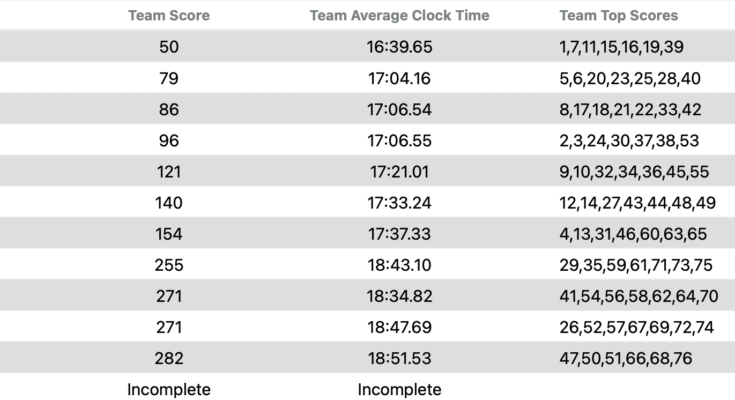
Task: Select the clock time 16:39.65
Action: [x=399, y=47]
